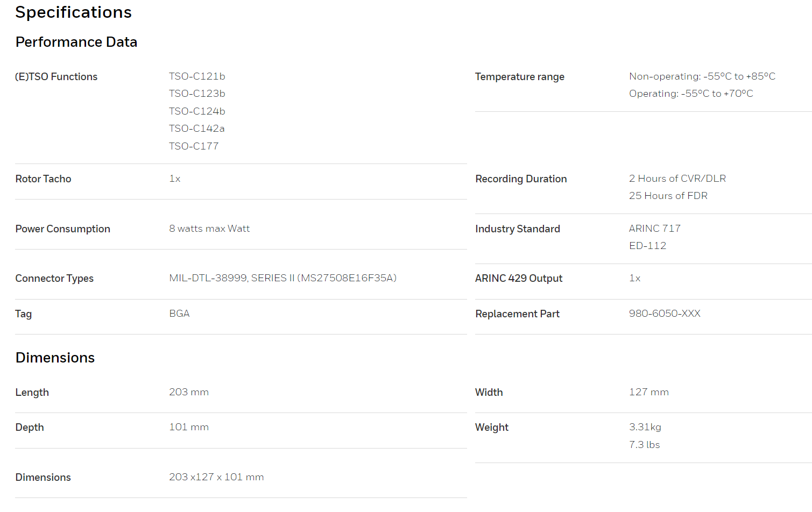Click the 203 x127 x 101 mm text
This screenshot has width=812, height=512.
tap(216, 477)
